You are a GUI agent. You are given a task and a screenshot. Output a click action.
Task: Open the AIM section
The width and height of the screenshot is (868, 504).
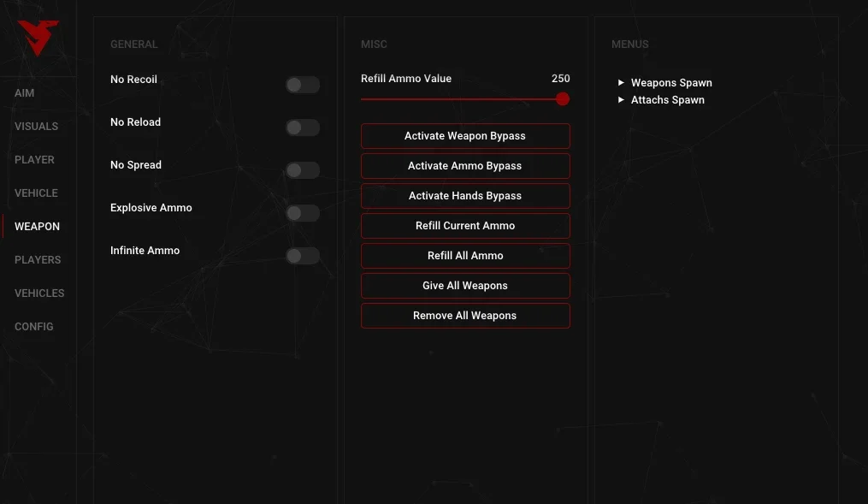coord(24,93)
